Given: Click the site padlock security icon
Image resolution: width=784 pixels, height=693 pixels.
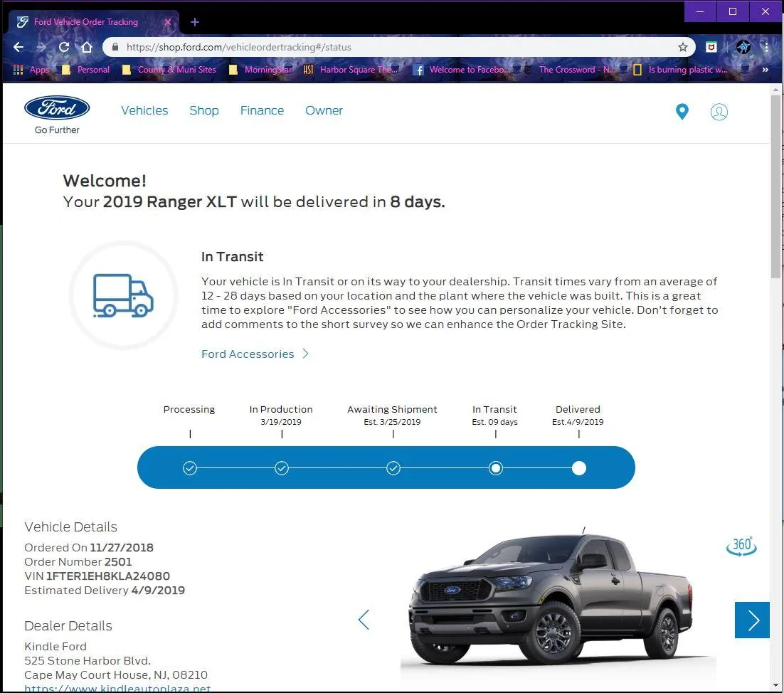Looking at the screenshot, I should click(115, 47).
